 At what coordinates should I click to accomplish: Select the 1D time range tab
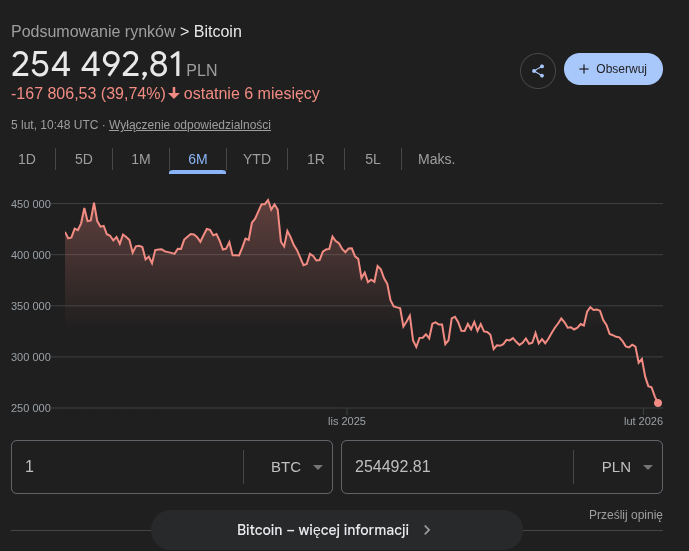[x=27, y=159]
